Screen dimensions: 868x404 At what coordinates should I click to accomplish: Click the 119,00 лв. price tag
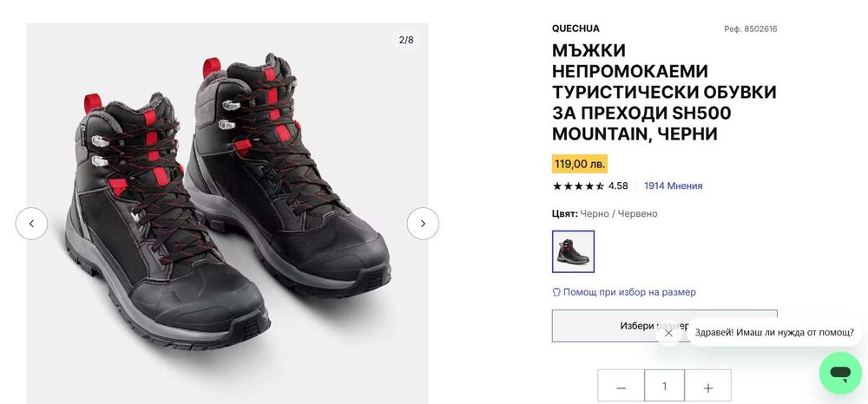coord(580,163)
